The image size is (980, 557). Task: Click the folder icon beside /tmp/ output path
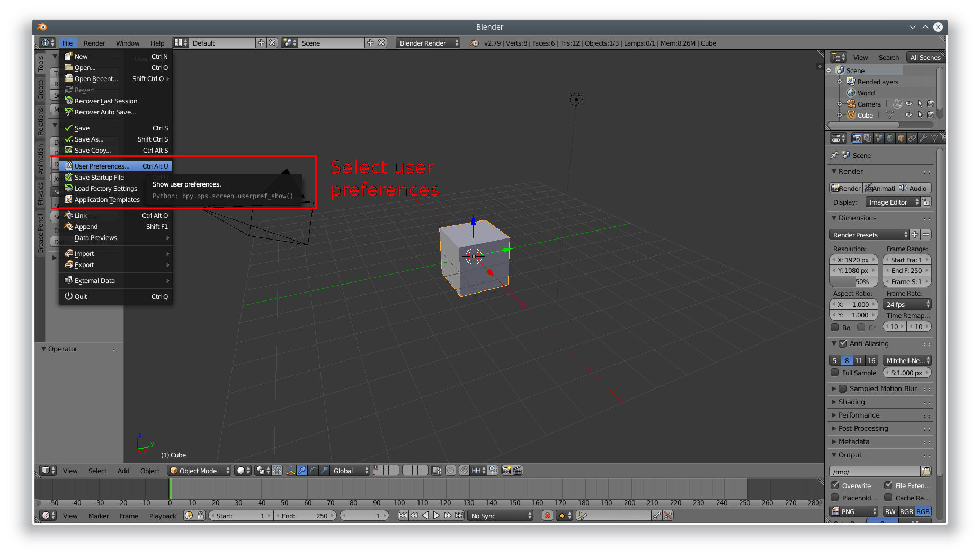click(x=926, y=472)
